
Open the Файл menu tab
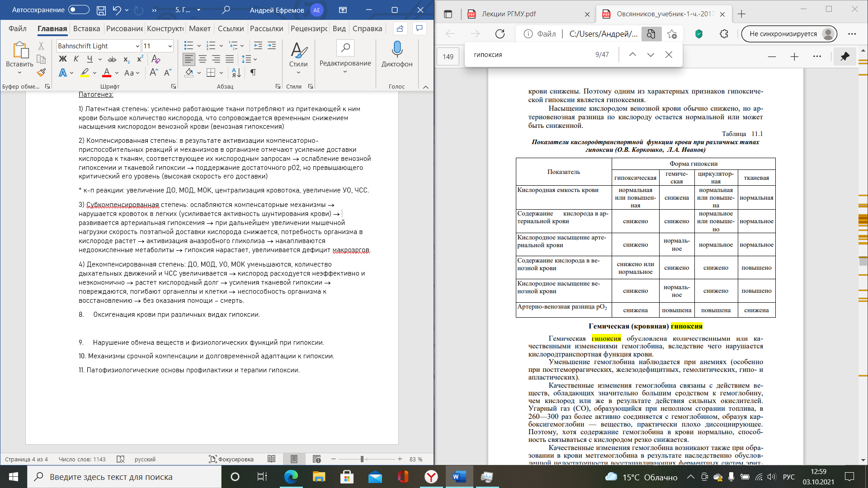coord(17,28)
